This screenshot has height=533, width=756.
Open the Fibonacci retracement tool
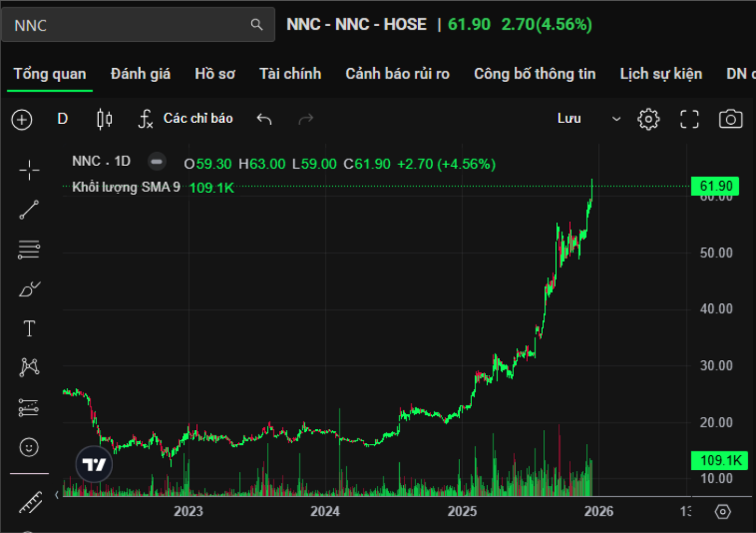tap(29, 250)
